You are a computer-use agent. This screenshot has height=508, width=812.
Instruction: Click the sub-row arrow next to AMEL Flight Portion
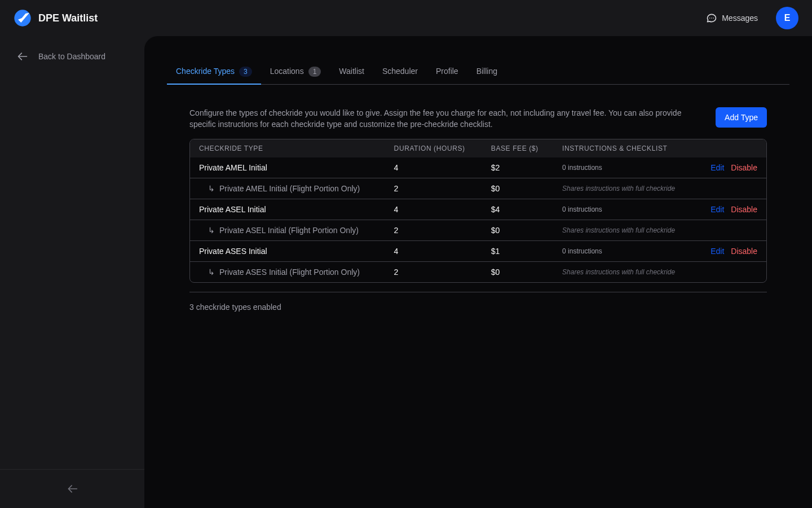(x=211, y=189)
